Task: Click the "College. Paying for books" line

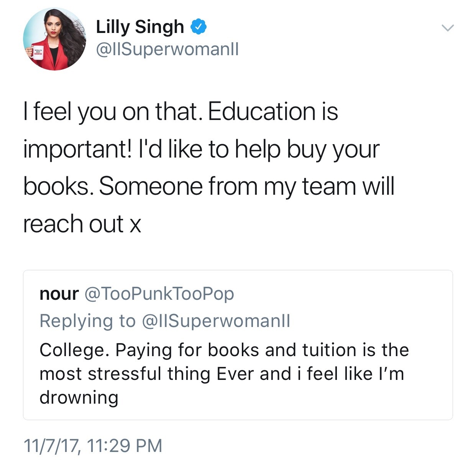Action: point(224,350)
